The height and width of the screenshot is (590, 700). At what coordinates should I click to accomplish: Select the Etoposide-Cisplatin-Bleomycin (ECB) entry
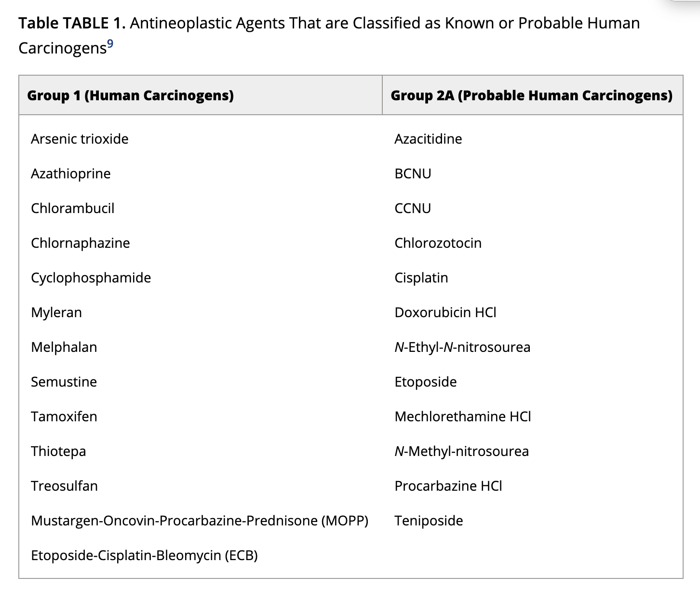[x=144, y=556]
